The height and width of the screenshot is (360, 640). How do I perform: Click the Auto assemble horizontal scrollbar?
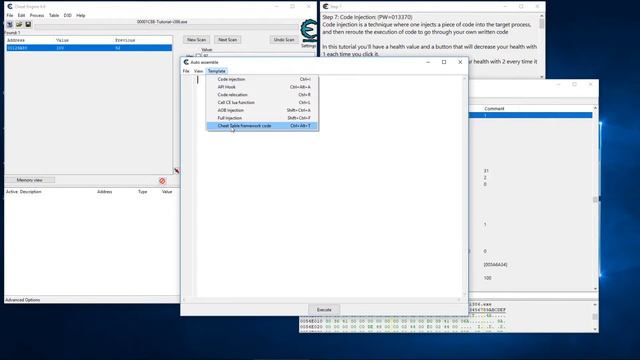pos(322,300)
